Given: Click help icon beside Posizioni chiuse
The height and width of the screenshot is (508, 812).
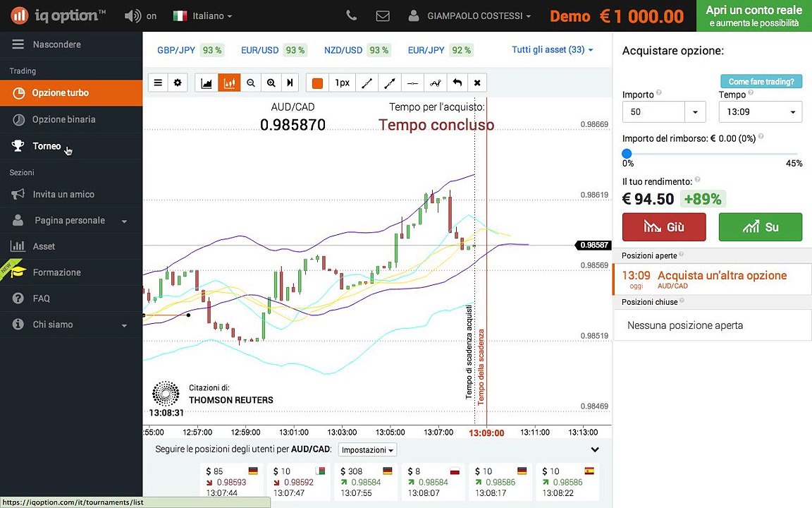Looking at the screenshot, I should (682, 301).
